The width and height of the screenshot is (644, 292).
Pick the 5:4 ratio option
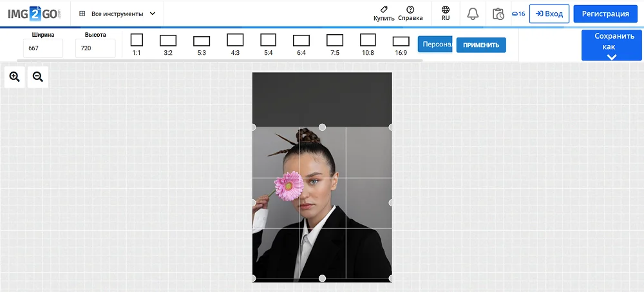(269, 44)
